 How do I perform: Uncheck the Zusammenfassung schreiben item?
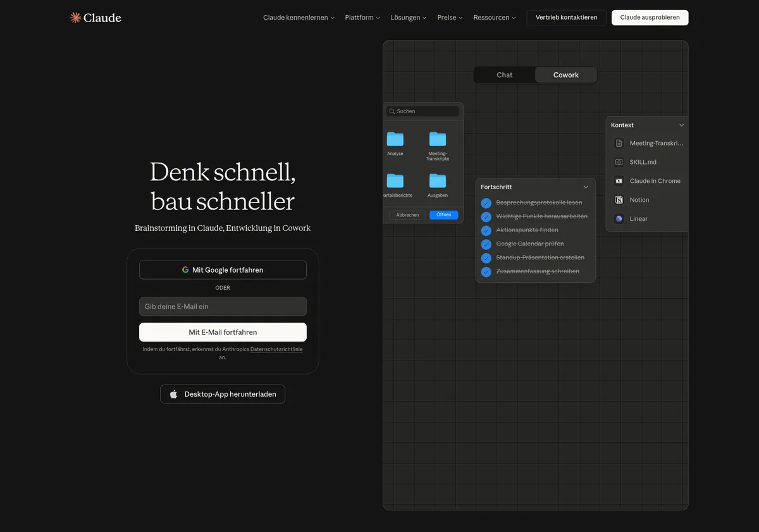486,271
